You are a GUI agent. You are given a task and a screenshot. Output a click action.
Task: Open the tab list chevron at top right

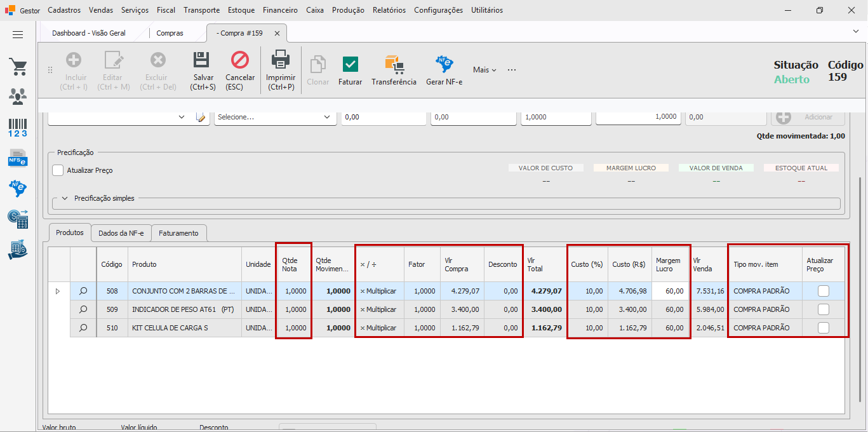click(x=855, y=31)
